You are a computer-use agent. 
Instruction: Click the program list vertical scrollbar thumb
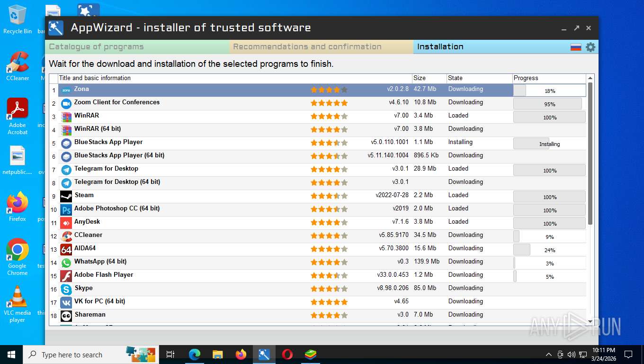(x=590, y=154)
